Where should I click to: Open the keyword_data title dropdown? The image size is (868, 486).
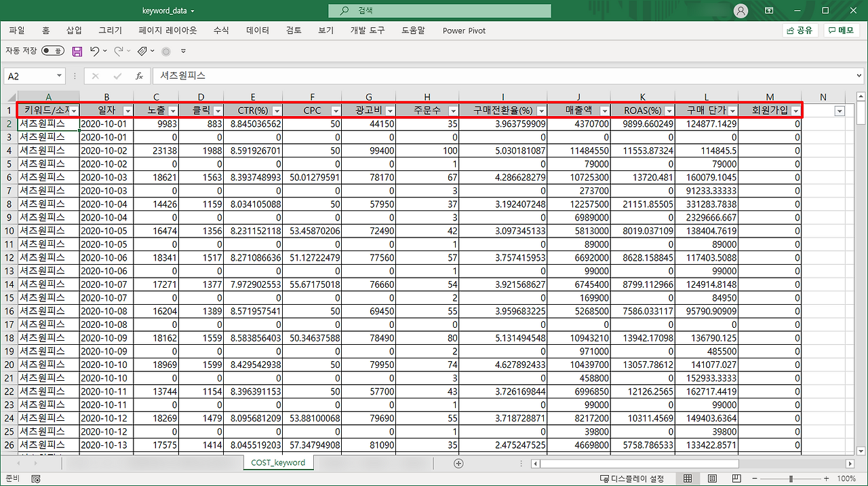click(193, 12)
